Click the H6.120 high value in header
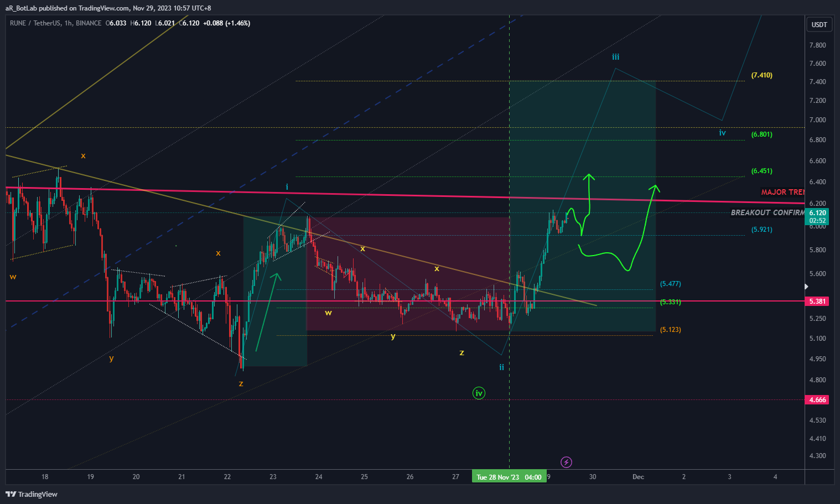The height and width of the screenshot is (504, 840). pos(141,23)
